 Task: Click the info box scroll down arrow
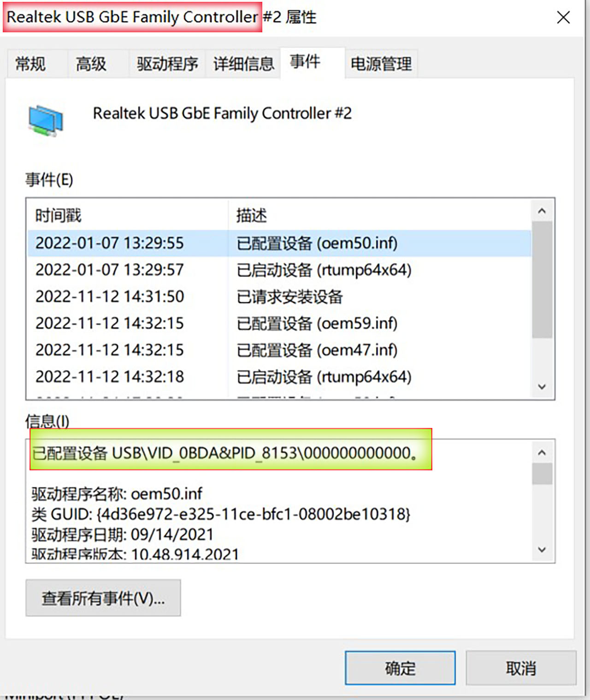pos(542,550)
